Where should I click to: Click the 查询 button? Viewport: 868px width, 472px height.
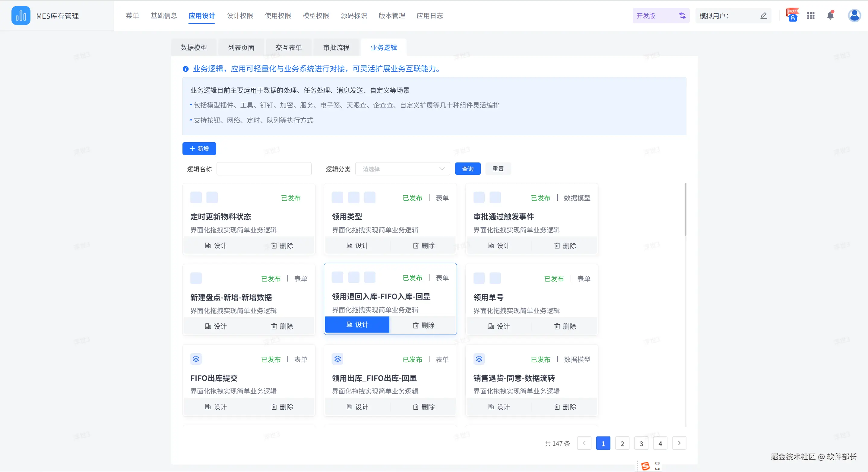[467, 169]
